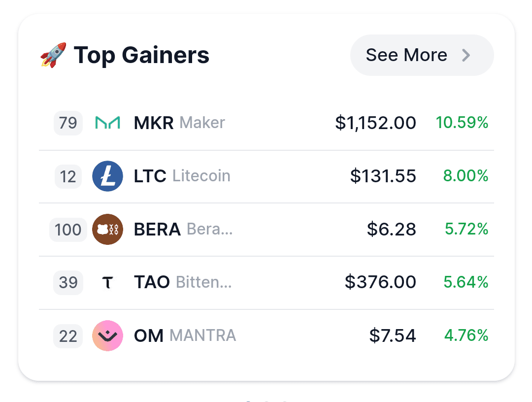
Task: Open the MKR Maker coin link
Action: (179, 123)
